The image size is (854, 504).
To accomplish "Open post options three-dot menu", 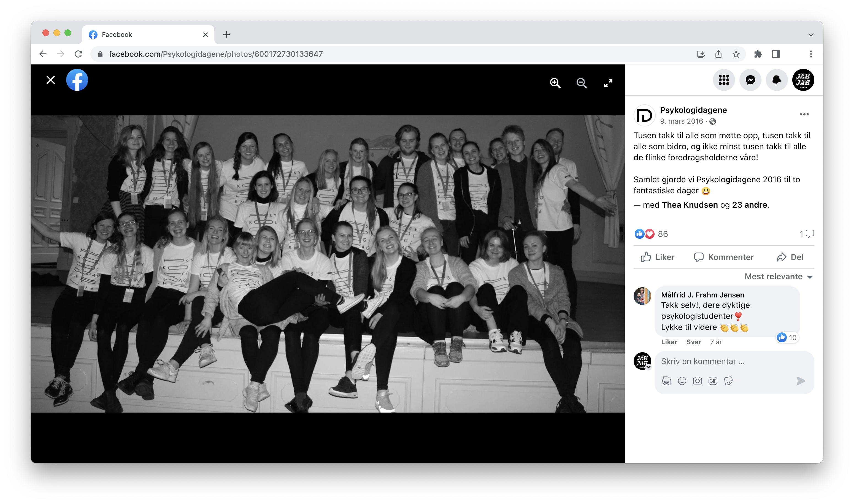I will point(804,115).
